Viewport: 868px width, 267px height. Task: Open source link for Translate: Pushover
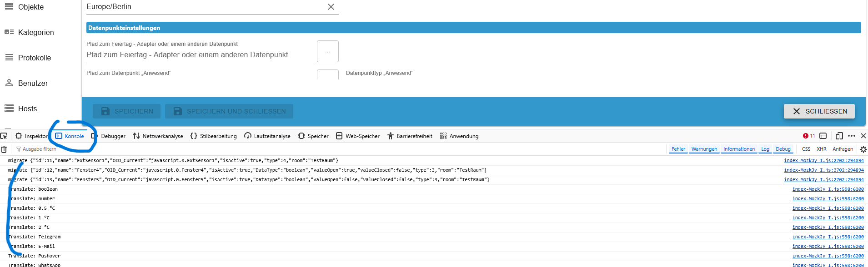click(828, 256)
